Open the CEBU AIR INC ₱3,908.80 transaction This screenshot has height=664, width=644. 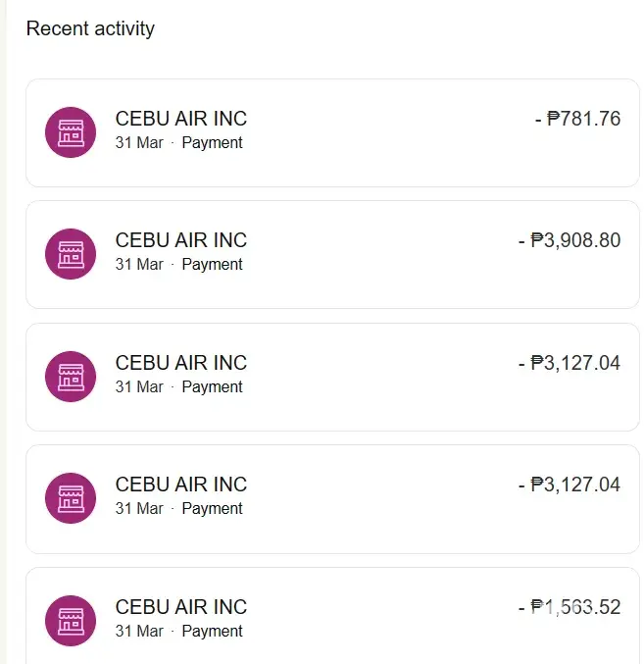point(181,240)
